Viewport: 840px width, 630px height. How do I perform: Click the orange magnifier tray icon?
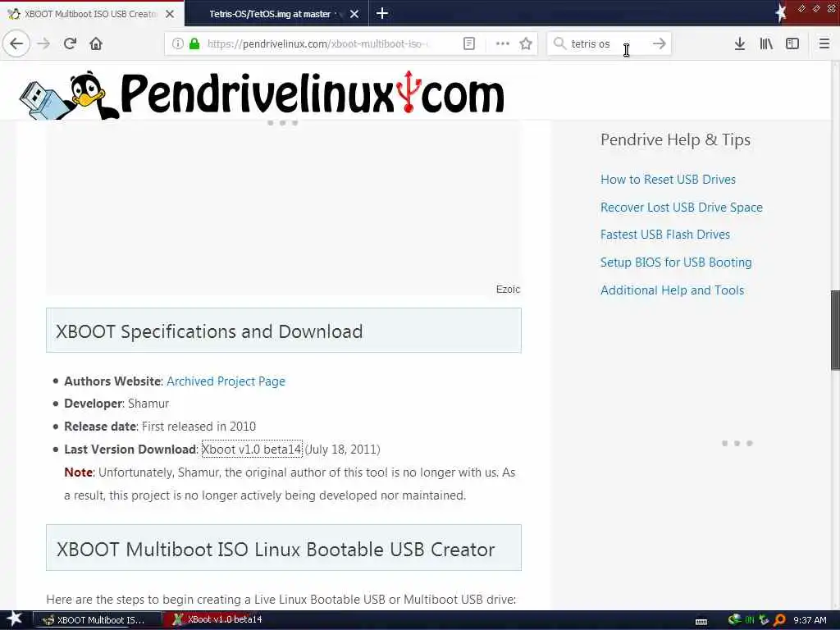[779, 620]
